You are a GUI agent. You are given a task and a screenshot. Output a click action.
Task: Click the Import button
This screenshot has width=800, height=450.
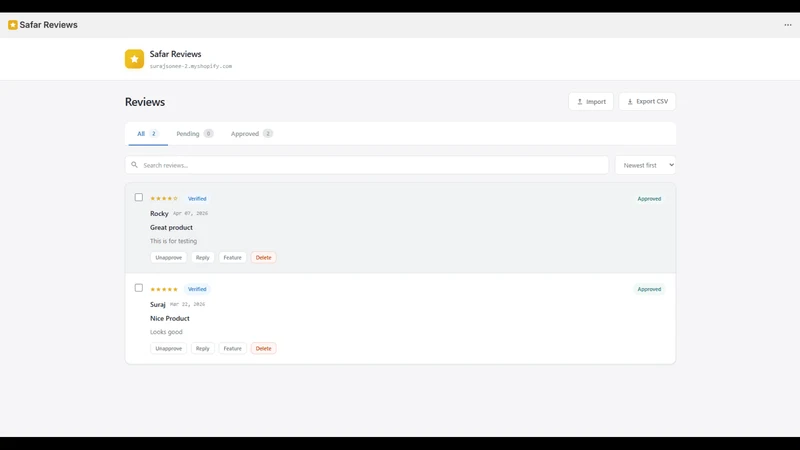(x=591, y=102)
